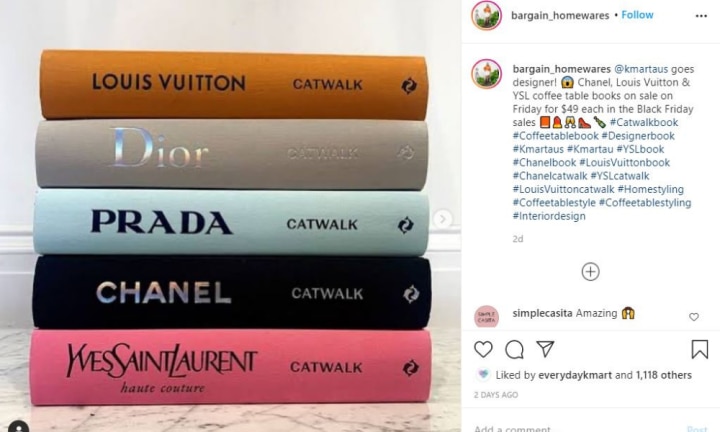Save the post with the bookmark icon
The image size is (720, 432).
click(699, 349)
